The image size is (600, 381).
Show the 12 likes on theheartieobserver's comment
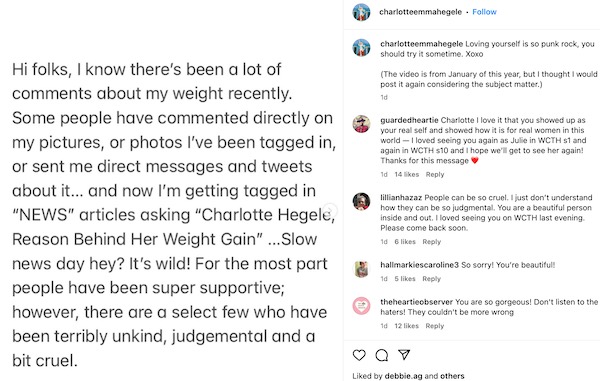tap(406, 326)
